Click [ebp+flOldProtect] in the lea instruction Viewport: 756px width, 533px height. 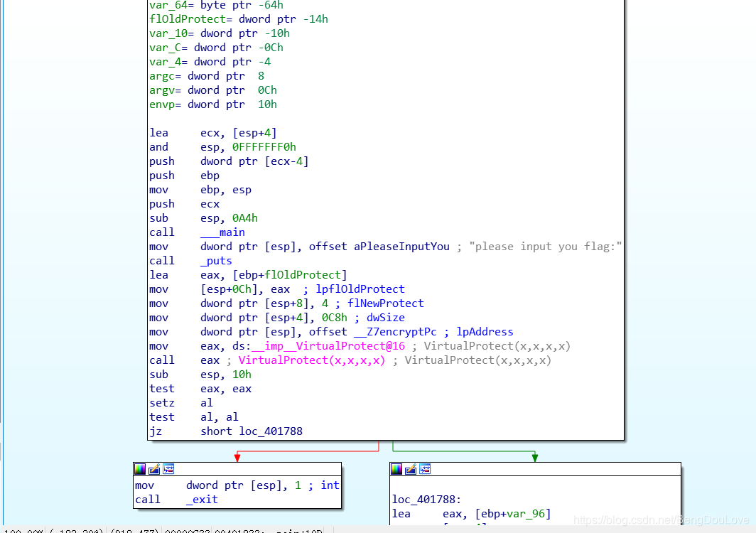pyautogui.click(x=290, y=275)
